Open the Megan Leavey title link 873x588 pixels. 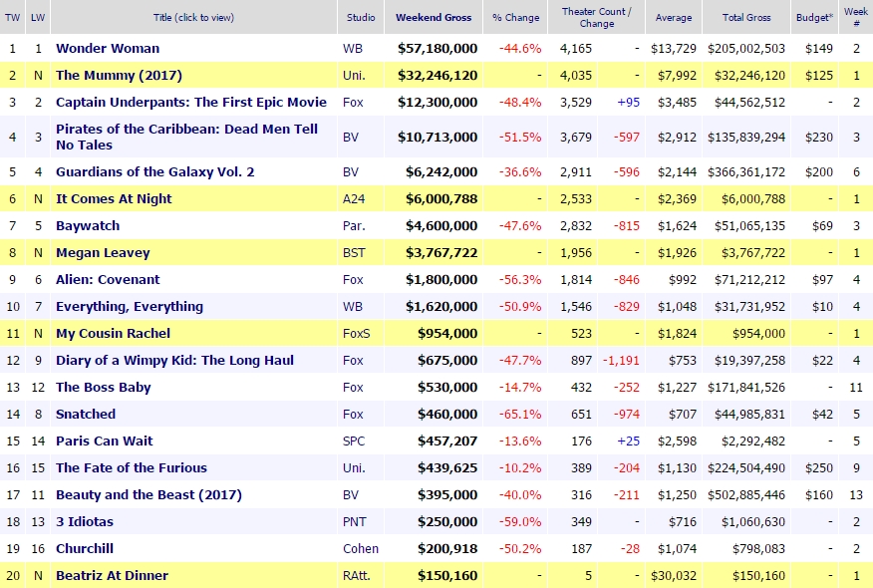click(x=103, y=253)
